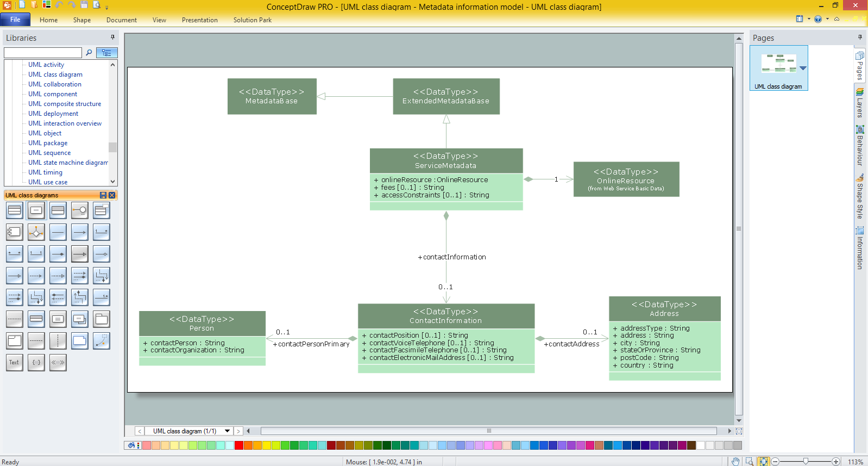Expand the quick access toolbar customize arrow
868x466 pixels.
click(x=107, y=7)
